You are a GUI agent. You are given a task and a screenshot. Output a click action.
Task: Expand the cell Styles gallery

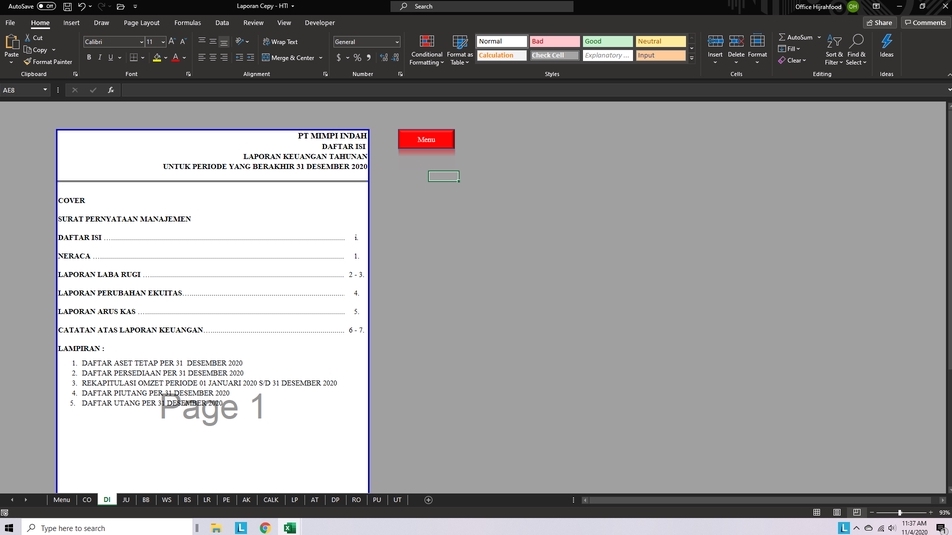coord(692,58)
